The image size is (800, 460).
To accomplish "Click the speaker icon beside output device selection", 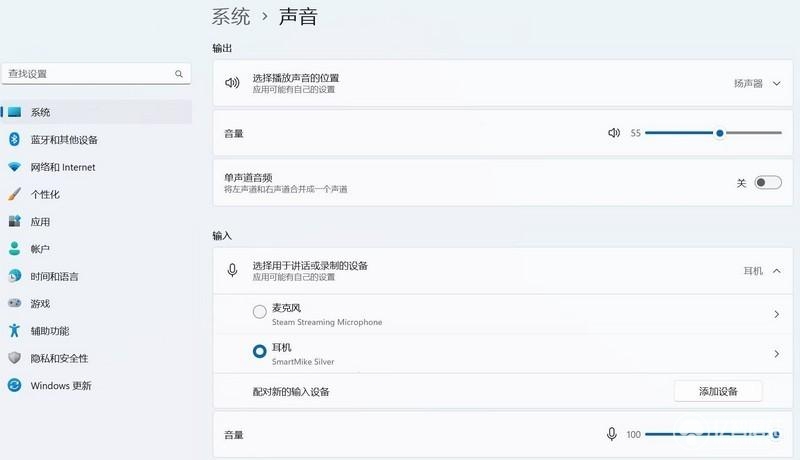I will (232, 83).
